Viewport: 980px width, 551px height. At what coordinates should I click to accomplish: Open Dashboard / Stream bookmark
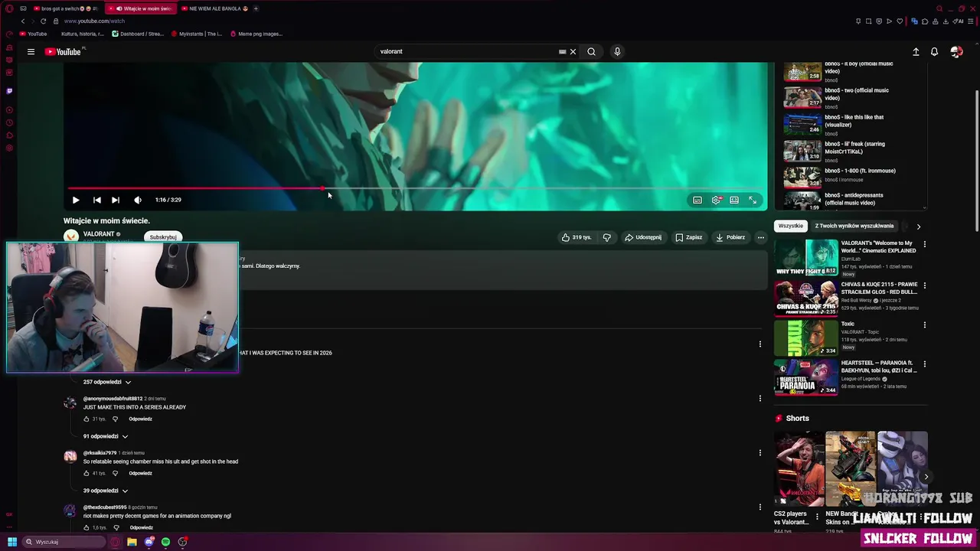[138, 34]
